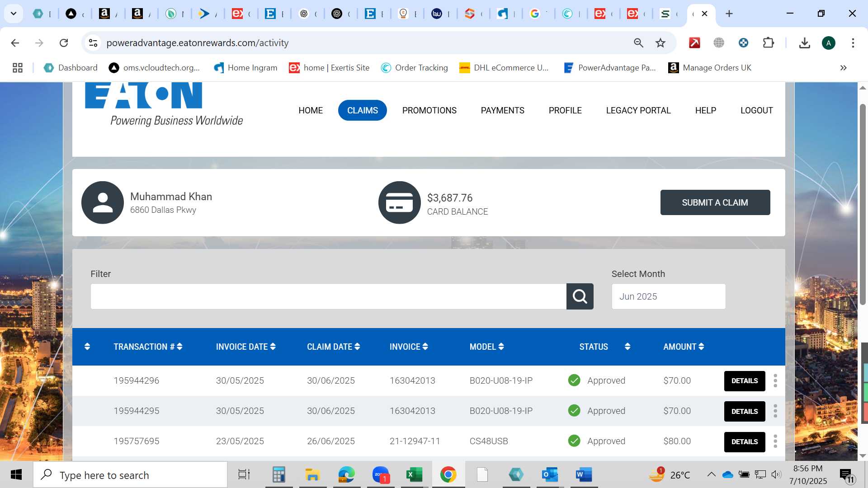Reload the page with the browser refresh icon
The image size is (868, 488).
pyautogui.click(x=64, y=43)
